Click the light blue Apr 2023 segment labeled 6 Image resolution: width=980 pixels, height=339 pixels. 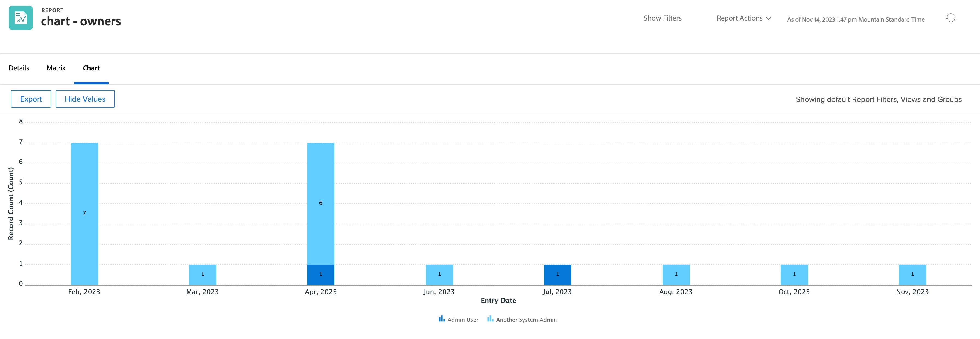pyautogui.click(x=320, y=203)
